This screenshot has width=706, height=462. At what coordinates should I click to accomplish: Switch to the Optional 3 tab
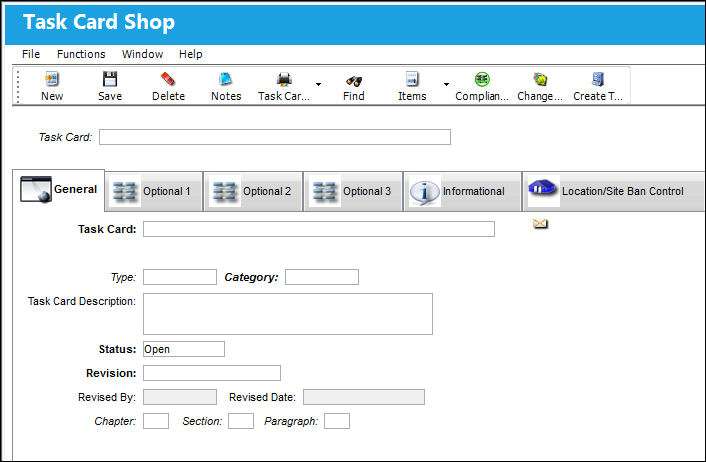pyautogui.click(x=353, y=191)
